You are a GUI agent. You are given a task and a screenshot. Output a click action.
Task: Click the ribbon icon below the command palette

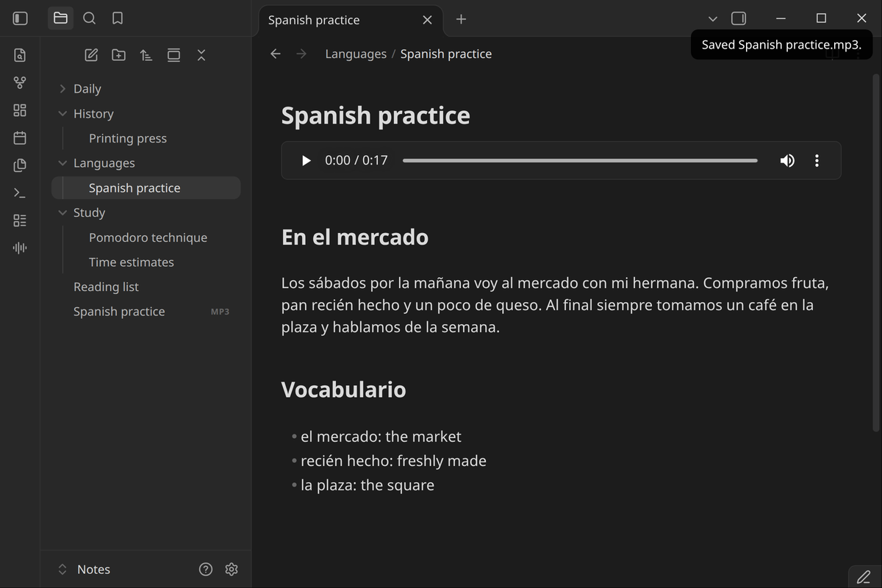coord(20,220)
